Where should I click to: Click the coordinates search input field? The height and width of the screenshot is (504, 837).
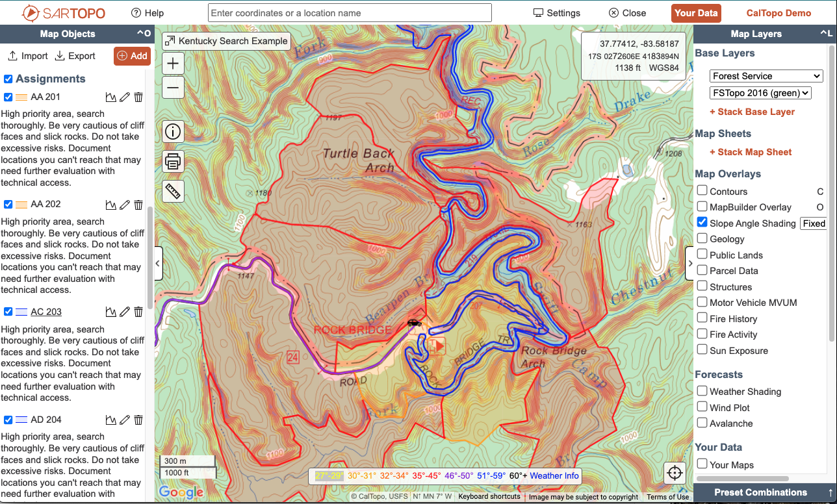point(350,13)
